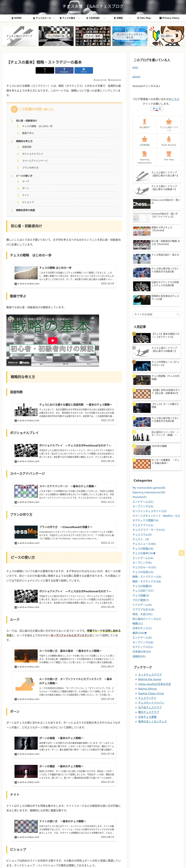The height and width of the screenshot is (868, 186).
Task: Click the チェス blog ranking banner
Action: click(x=157, y=109)
